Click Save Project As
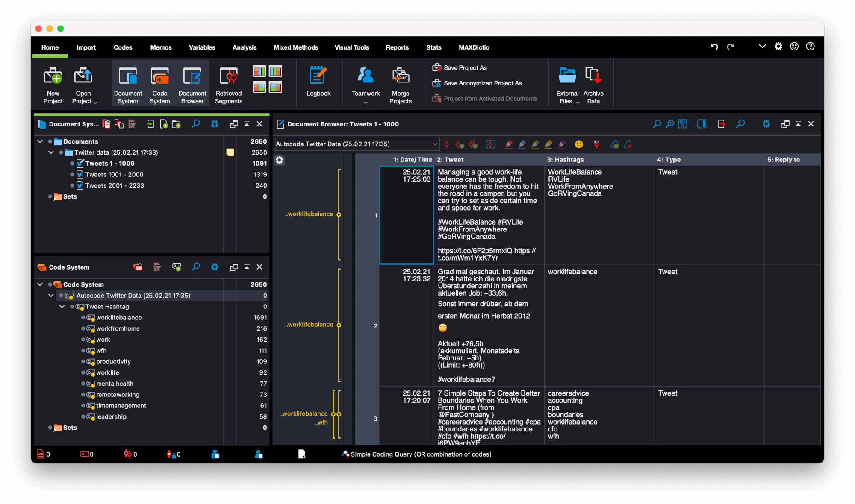855x504 pixels. coord(460,67)
